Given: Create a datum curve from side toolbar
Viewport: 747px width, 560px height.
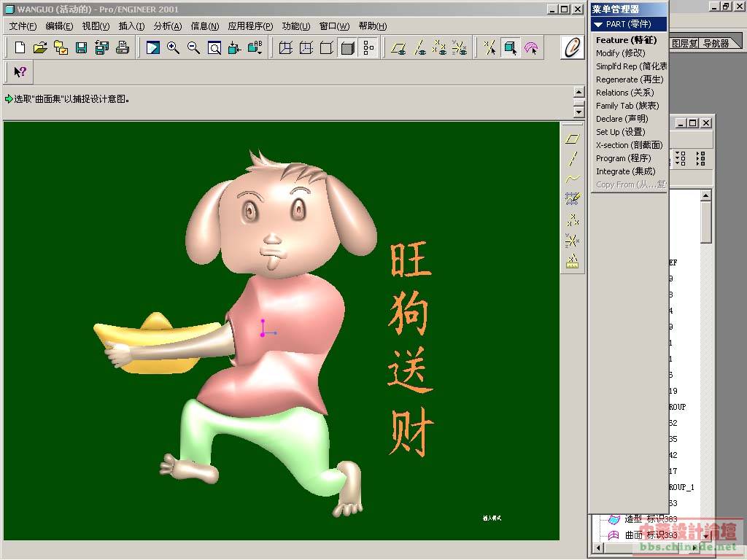Looking at the screenshot, I should pos(572,179).
